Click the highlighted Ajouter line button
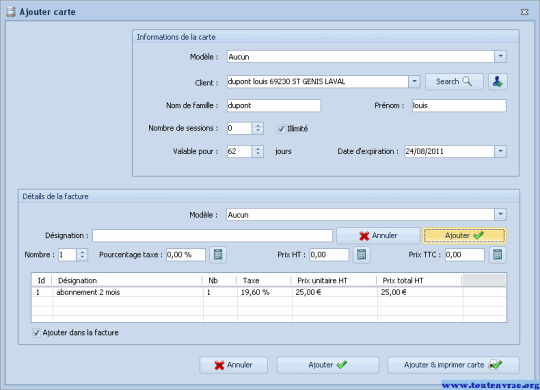The image size is (540, 390). (464, 236)
